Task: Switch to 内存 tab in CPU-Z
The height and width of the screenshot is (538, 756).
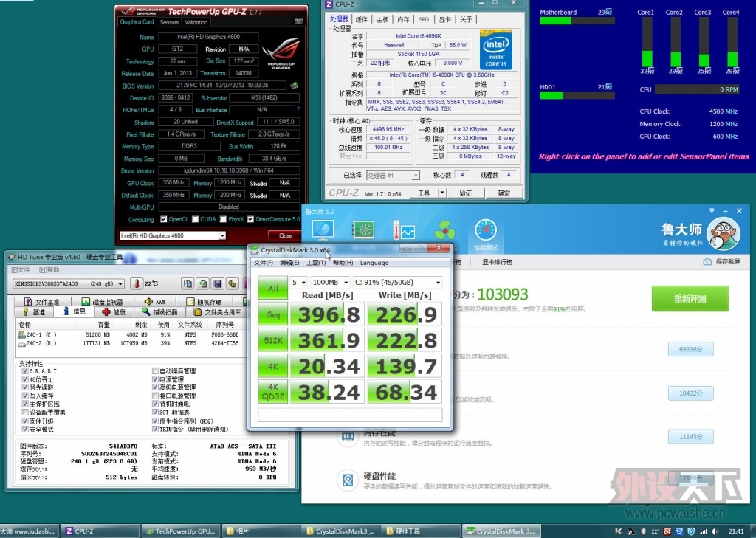Action: [404, 19]
